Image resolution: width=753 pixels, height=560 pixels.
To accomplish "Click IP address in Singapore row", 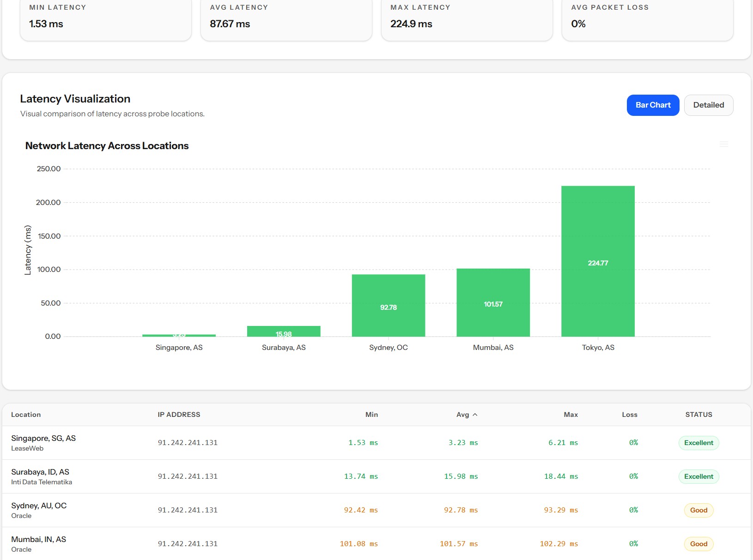I will 188,443.
